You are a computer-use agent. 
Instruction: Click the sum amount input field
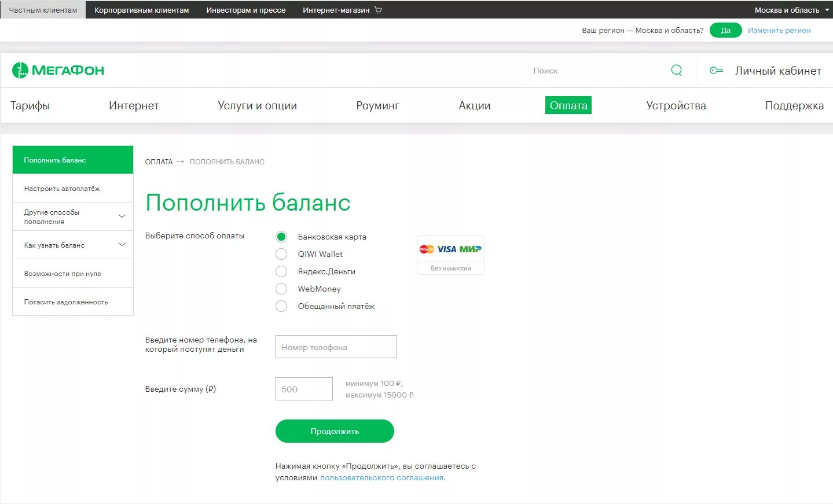point(304,389)
